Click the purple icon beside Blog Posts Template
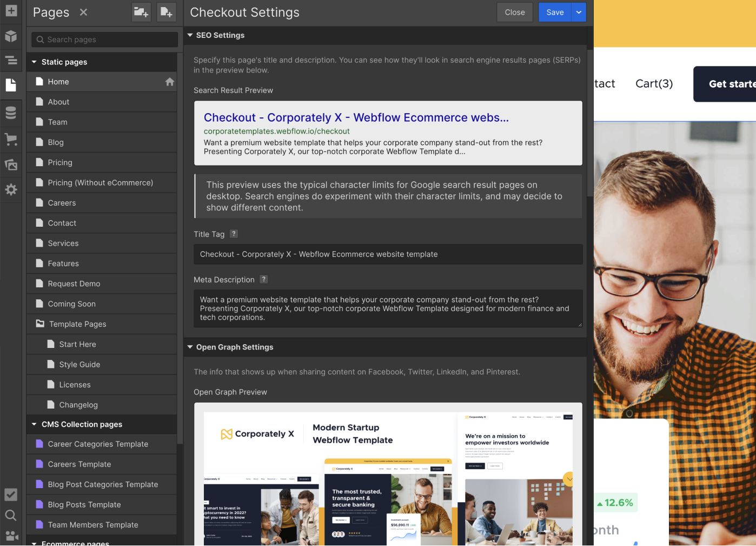Image resolution: width=756 pixels, height=546 pixels. (39, 504)
